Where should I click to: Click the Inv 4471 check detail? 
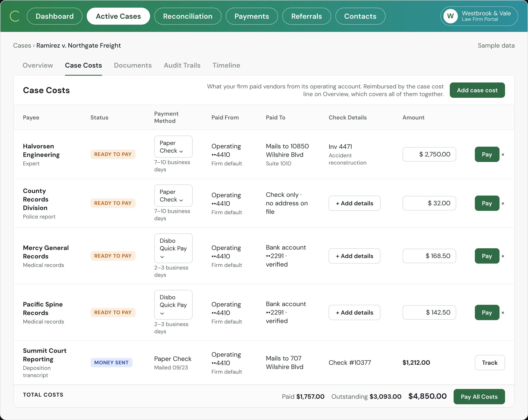tap(340, 147)
